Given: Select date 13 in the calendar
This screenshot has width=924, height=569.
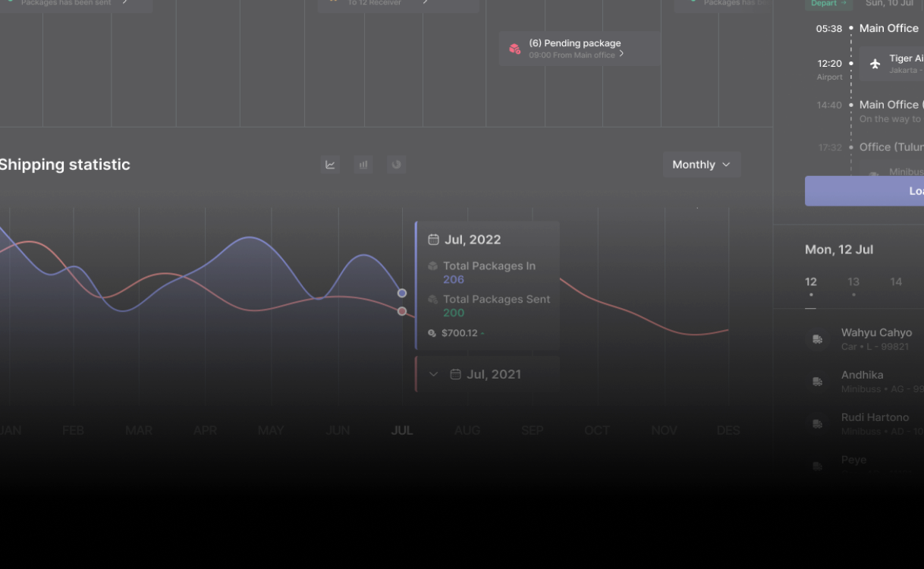Looking at the screenshot, I should 853,282.
